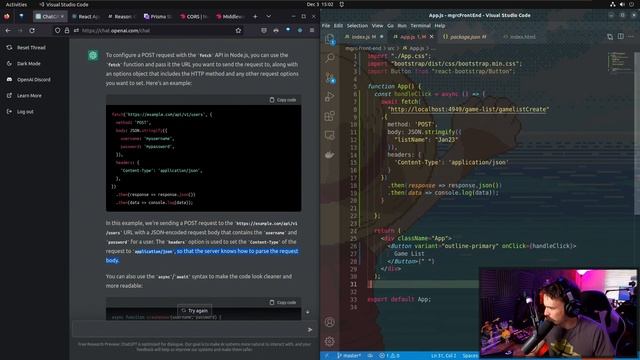Click VS Code minimap preview
This screenshot has height=360, width=640.
pos(620,62)
